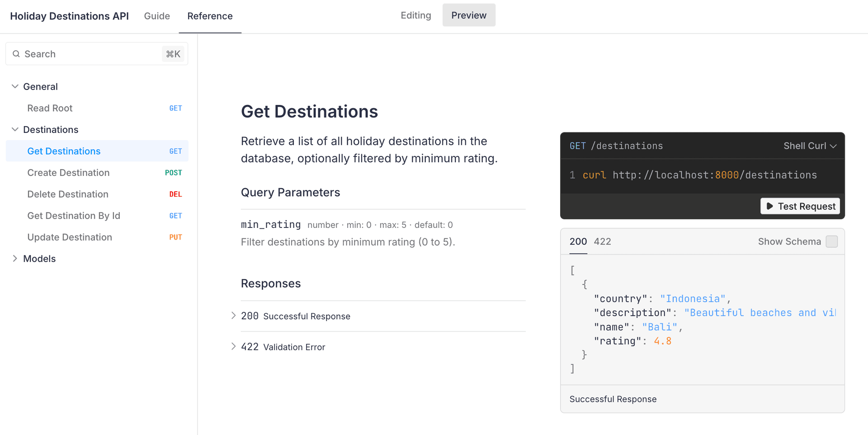868x435 pixels.
Task: Enable the Show Schema toggle
Action: click(831, 241)
